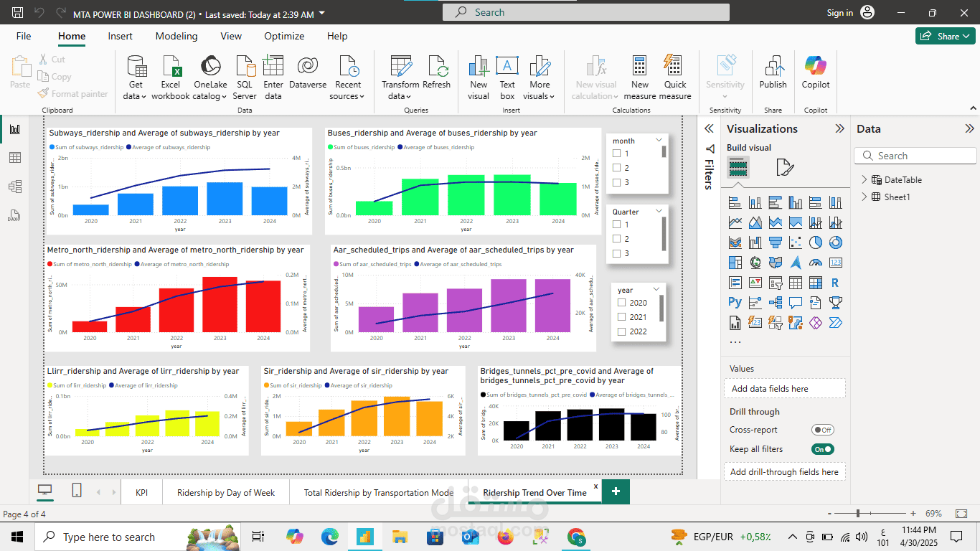
Task: Add the Slicer visual
Action: click(775, 283)
